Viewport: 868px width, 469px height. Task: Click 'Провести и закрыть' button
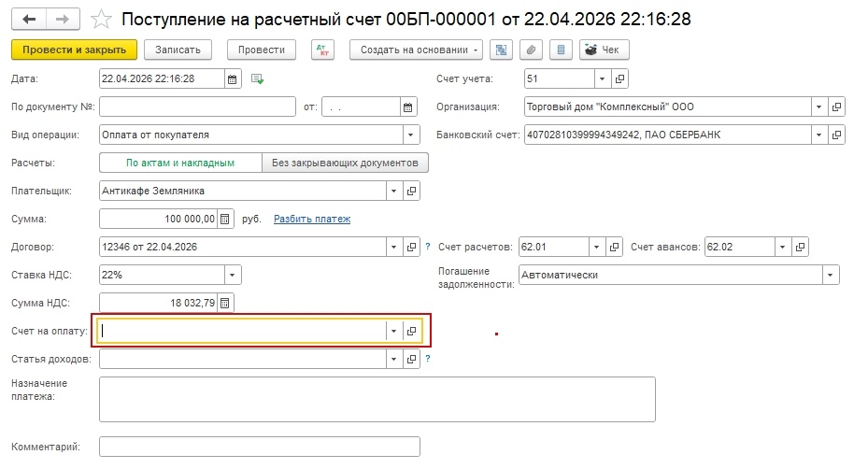[x=74, y=50]
